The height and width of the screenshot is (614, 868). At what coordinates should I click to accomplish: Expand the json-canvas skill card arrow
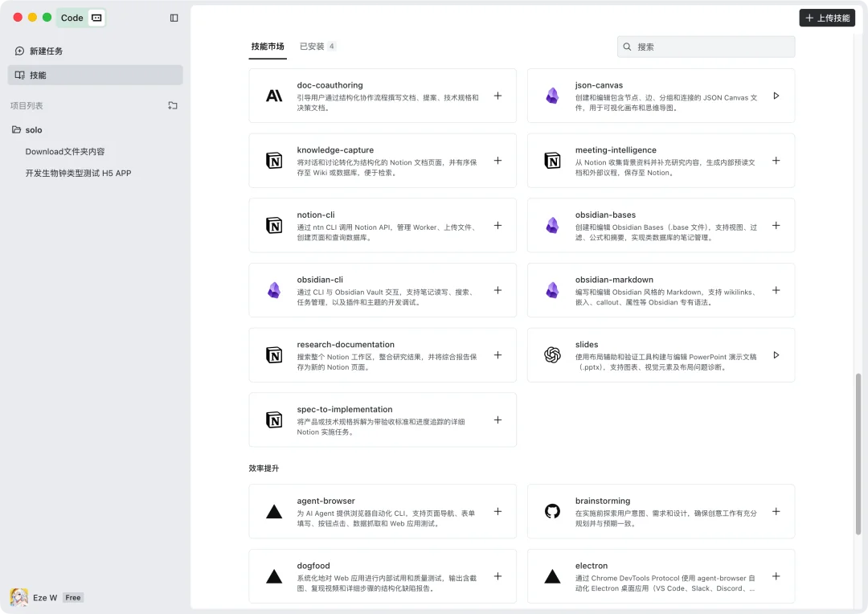click(x=776, y=95)
